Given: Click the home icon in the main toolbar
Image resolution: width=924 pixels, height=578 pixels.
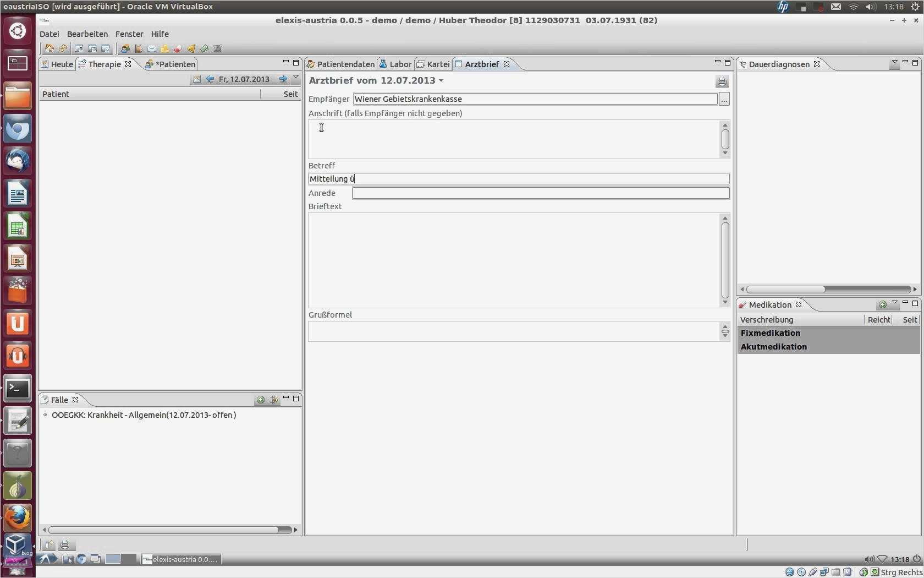Looking at the screenshot, I should (50, 48).
